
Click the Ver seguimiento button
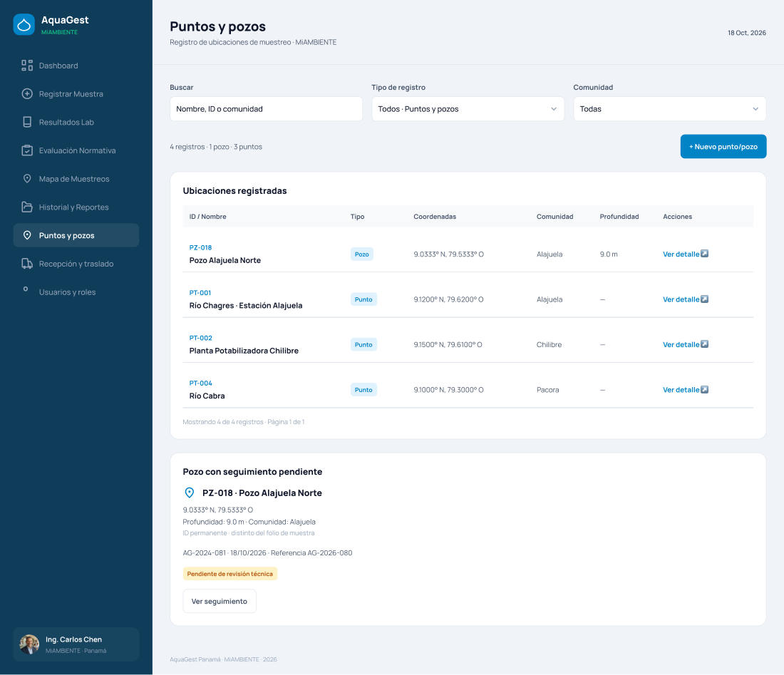pyautogui.click(x=220, y=601)
